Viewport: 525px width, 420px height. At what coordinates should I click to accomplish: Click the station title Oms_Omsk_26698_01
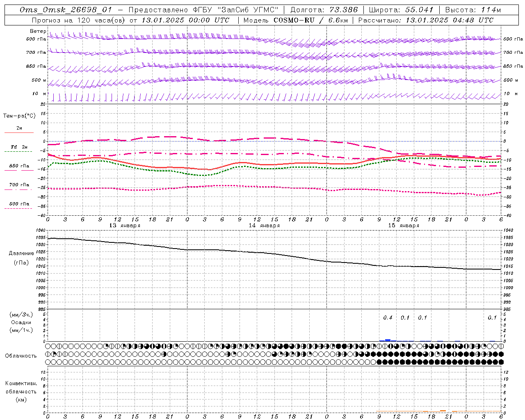pyautogui.click(x=66, y=10)
